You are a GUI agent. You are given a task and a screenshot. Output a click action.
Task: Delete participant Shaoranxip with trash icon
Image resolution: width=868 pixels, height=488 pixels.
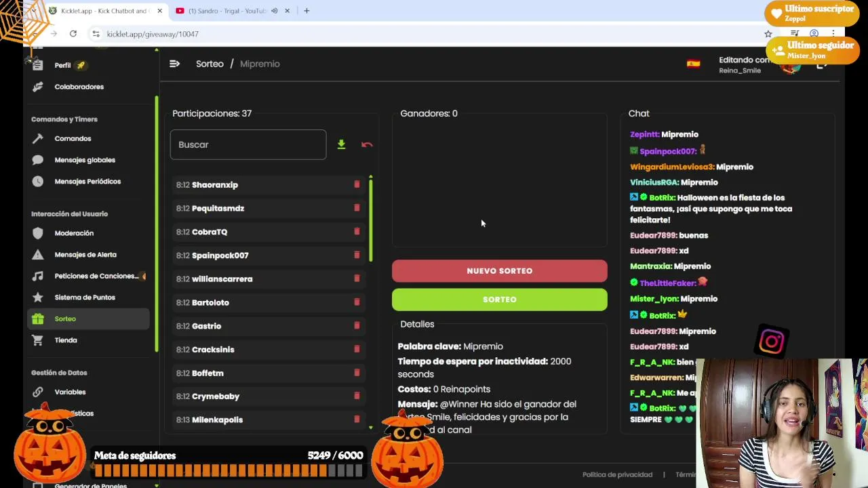(x=357, y=184)
